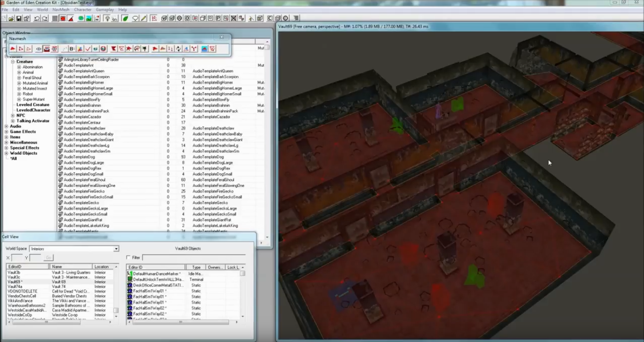Click the Go button in Cell View
Viewport: 644px width, 342px height.
coord(49,258)
